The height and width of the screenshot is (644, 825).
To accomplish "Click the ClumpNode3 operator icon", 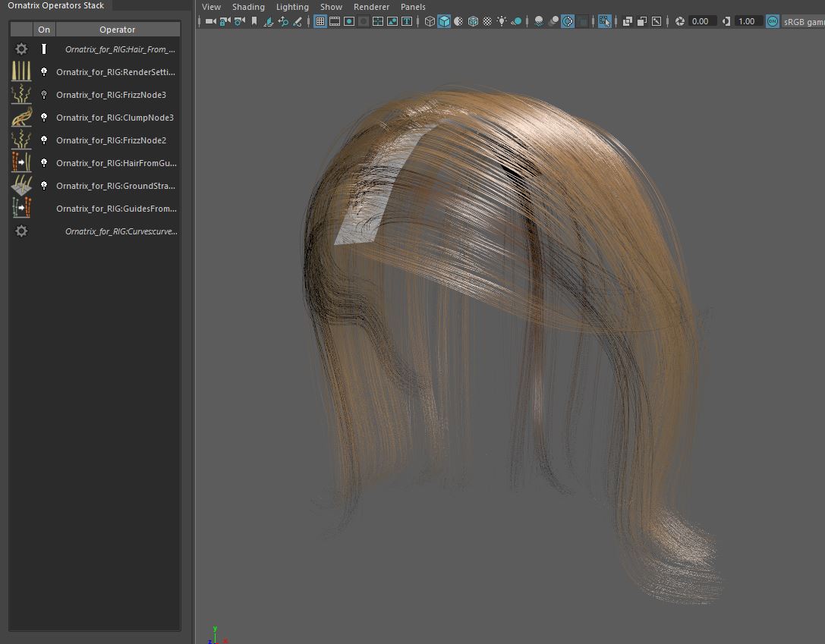I will [x=21, y=118].
